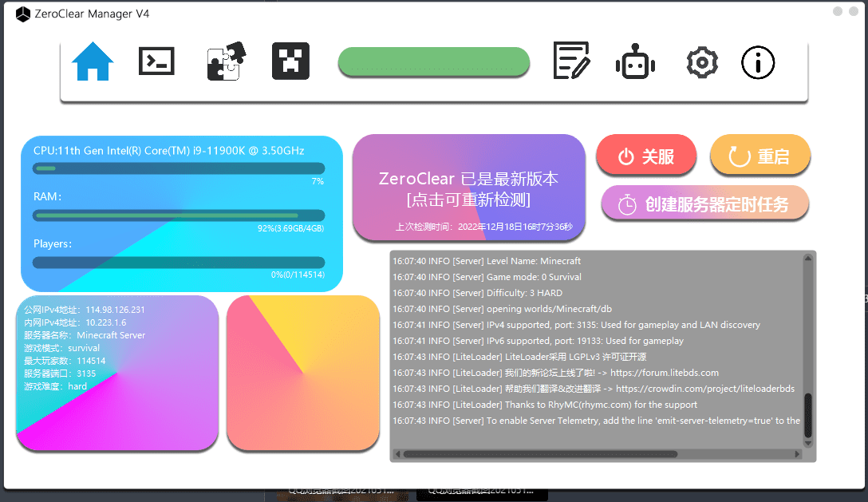Click the log scroll right arrow

[x=797, y=454]
